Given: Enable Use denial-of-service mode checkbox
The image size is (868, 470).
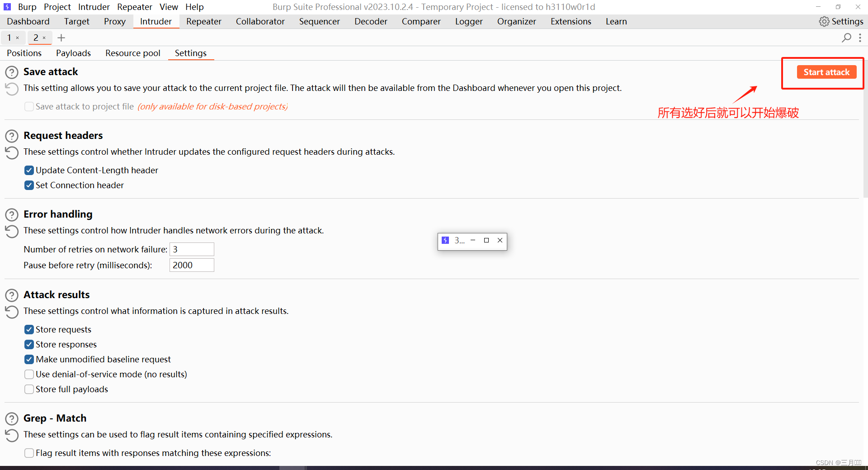Looking at the screenshot, I should [x=29, y=374].
